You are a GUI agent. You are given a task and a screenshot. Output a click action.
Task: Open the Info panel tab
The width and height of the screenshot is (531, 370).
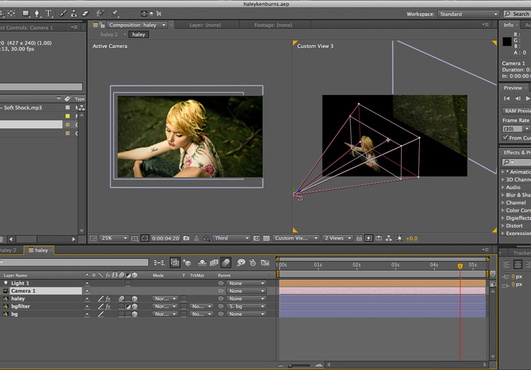[x=508, y=25]
